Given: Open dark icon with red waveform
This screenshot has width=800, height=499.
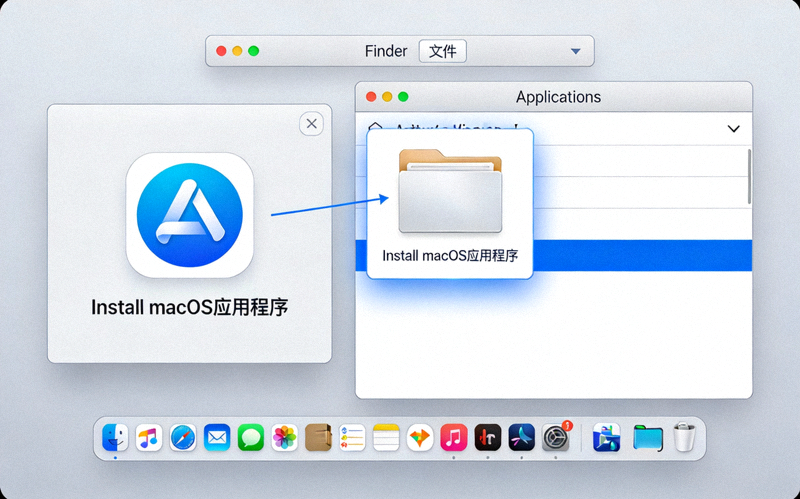Looking at the screenshot, I should (488, 437).
